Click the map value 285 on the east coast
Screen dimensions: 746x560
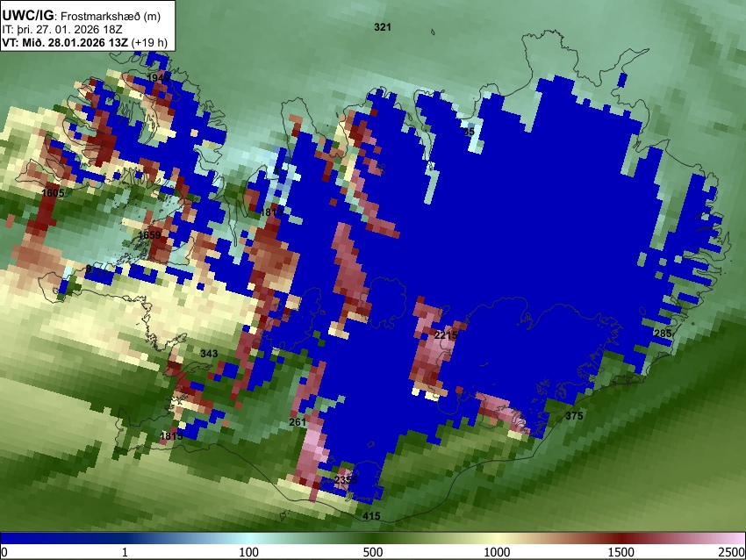(663, 334)
